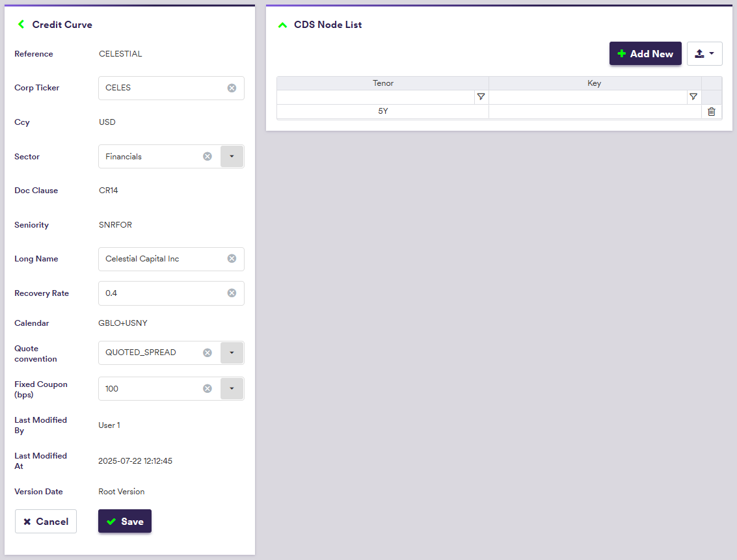The height and width of the screenshot is (560, 737).
Task: Expand the Fixed Coupon dropdown
Action: click(x=232, y=388)
